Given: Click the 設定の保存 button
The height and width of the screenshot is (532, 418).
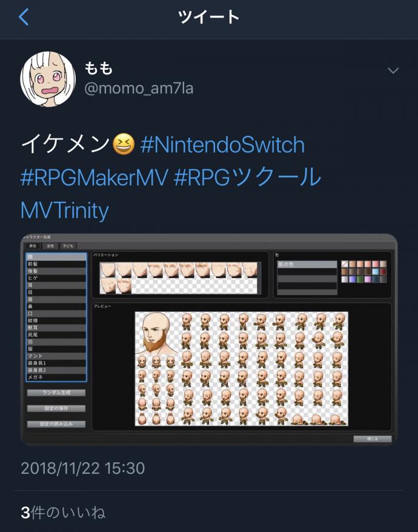Looking at the screenshot, I should pos(56,408).
